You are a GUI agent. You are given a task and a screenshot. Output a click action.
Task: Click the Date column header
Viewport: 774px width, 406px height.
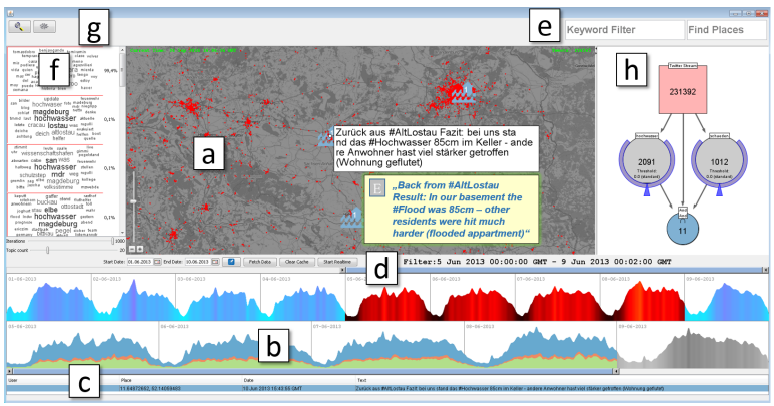[x=299, y=380]
